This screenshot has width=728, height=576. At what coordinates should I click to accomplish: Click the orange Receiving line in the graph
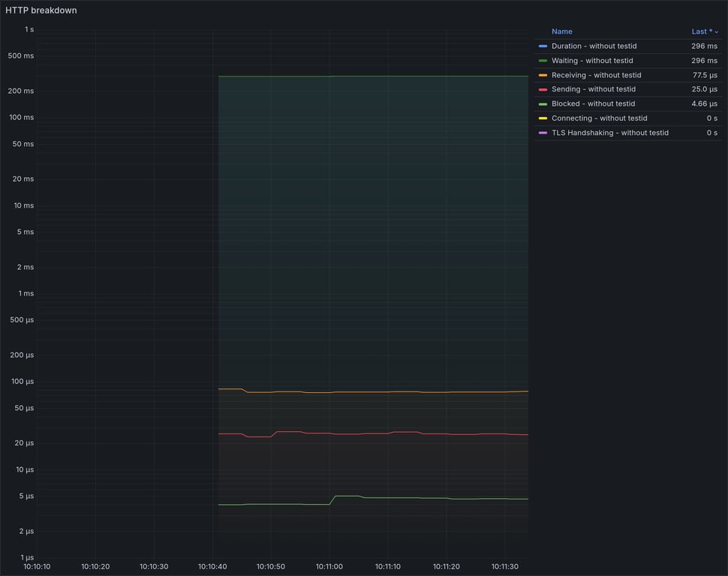click(x=373, y=391)
